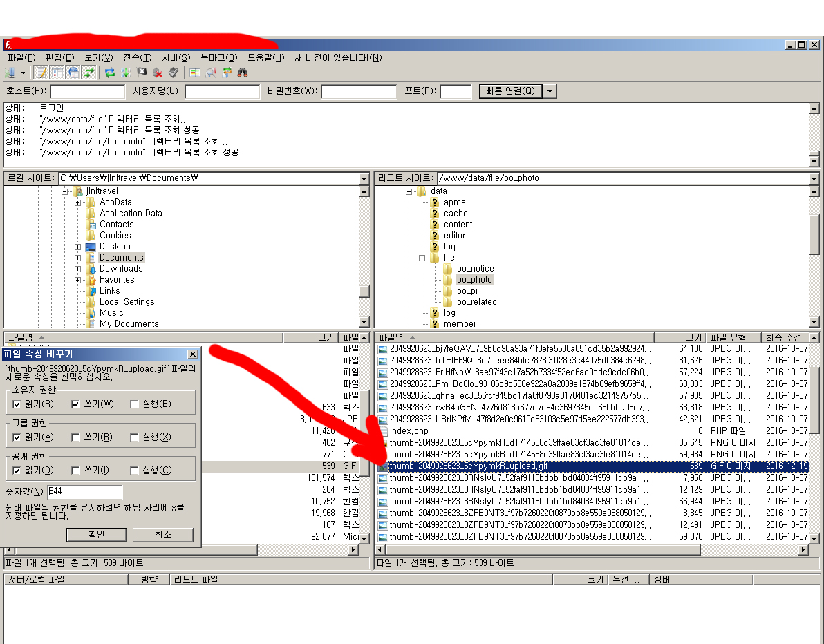Click the 사용자명(U) username input field

pos(223,91)
